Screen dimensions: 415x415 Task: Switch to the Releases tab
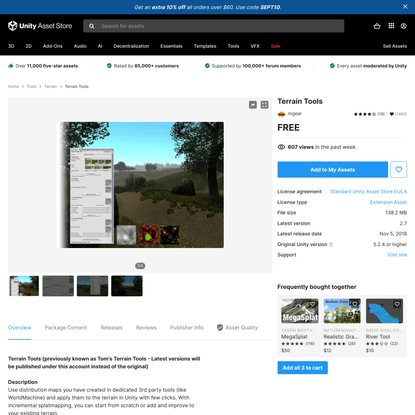point(112,328)
